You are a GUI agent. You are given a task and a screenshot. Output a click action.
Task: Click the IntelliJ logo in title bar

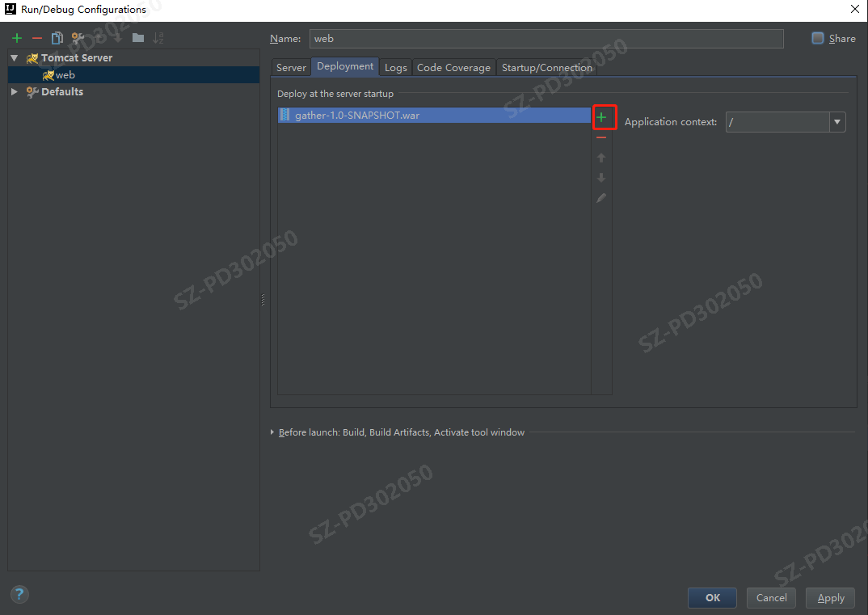(x=10, y=9)
